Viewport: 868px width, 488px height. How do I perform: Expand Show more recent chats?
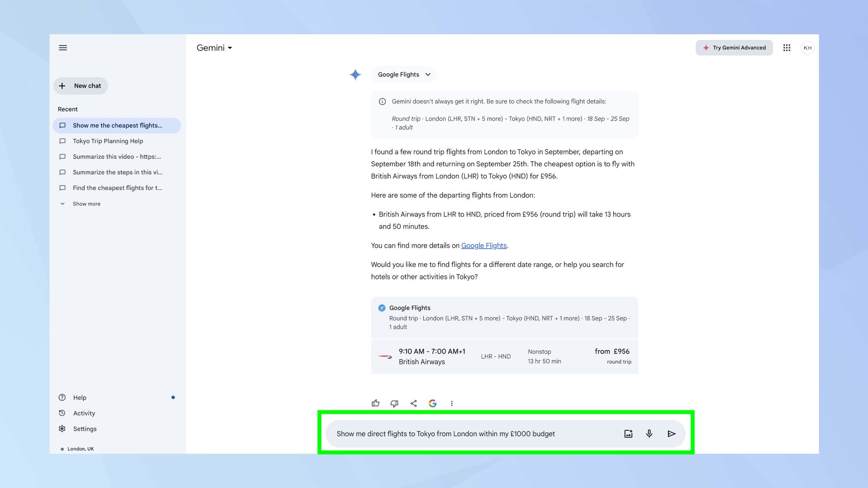point(80,204)
